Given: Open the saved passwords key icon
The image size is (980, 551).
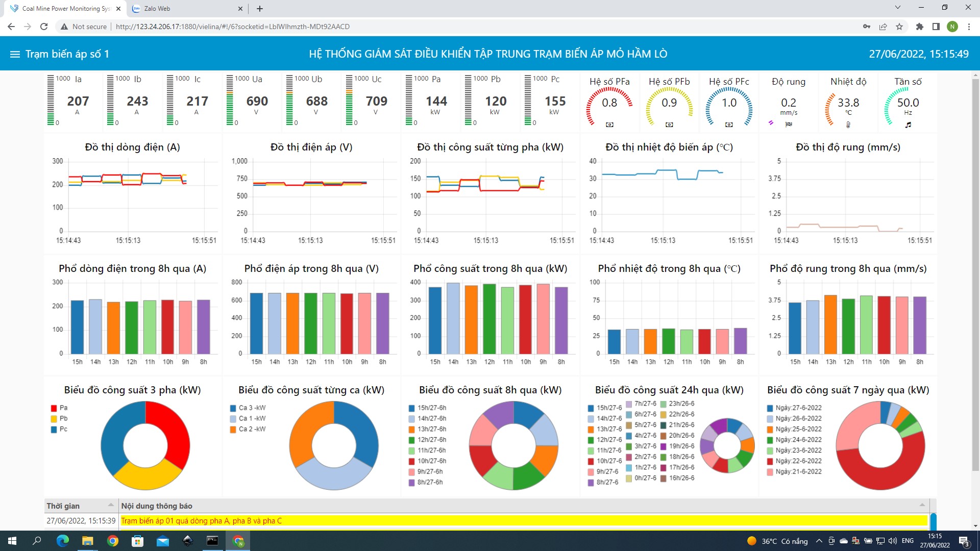Looking at the screenshot, I should [867, 27].
